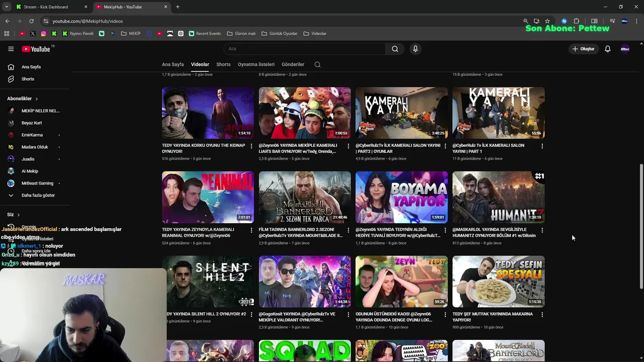Go back with the browser back arrow
This screenshot has width=644, height=362.
point(7,21)
